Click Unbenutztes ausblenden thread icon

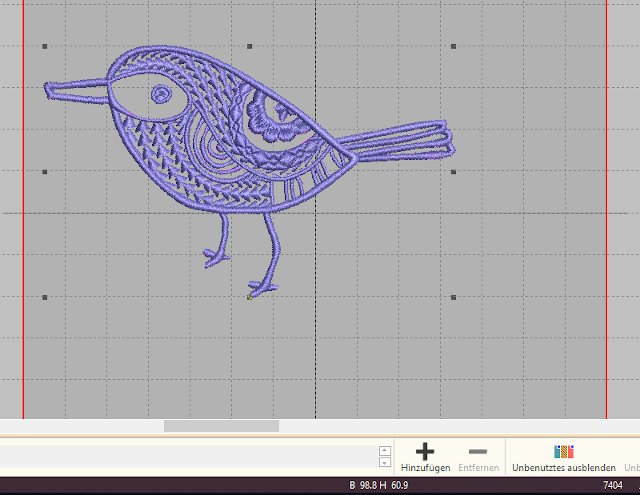pyautogui.click(x=564, y=451)
